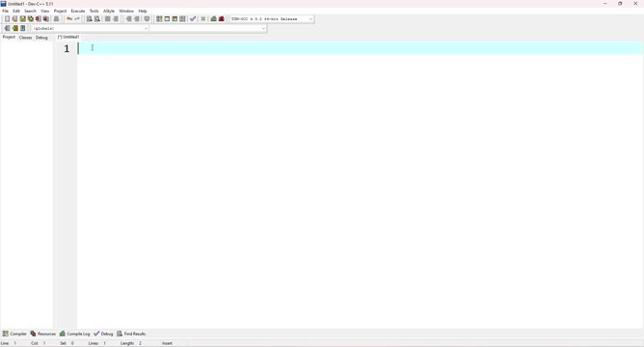This screenshot has width=644, height=347.
Task: Click the Close All toolbar icon
Action: (x=46, y=19)
